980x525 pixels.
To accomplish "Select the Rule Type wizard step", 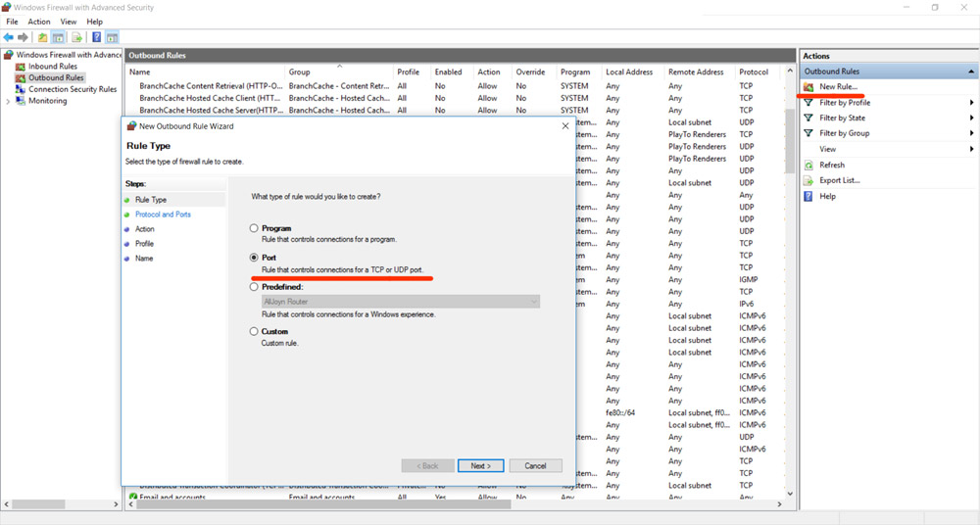I will 151,200.
